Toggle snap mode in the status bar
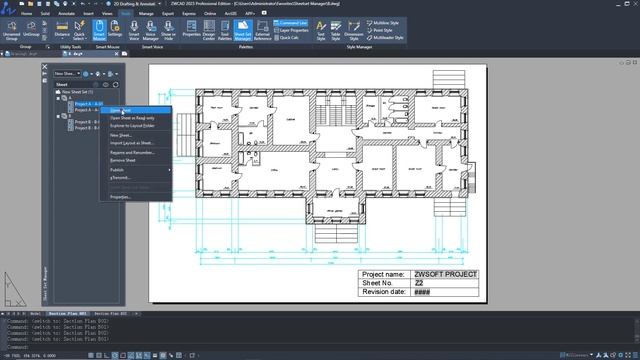 pyautogui.click(x=99, y=356)
